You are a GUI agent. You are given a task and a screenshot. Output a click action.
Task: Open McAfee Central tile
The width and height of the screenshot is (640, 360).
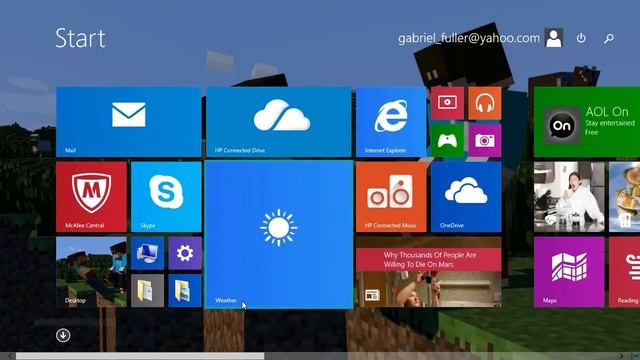91,197
